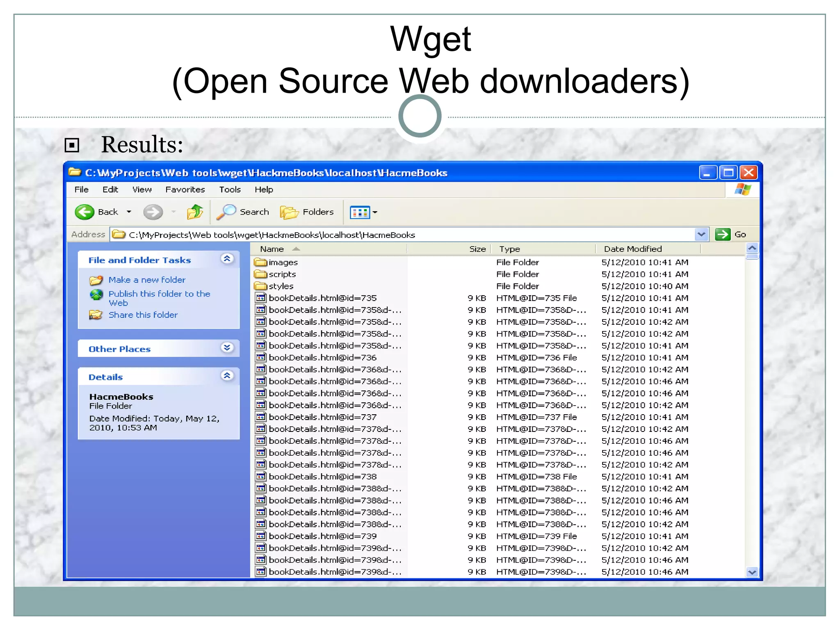
Task: Sort by the Name column header
Action: point(329,249)
